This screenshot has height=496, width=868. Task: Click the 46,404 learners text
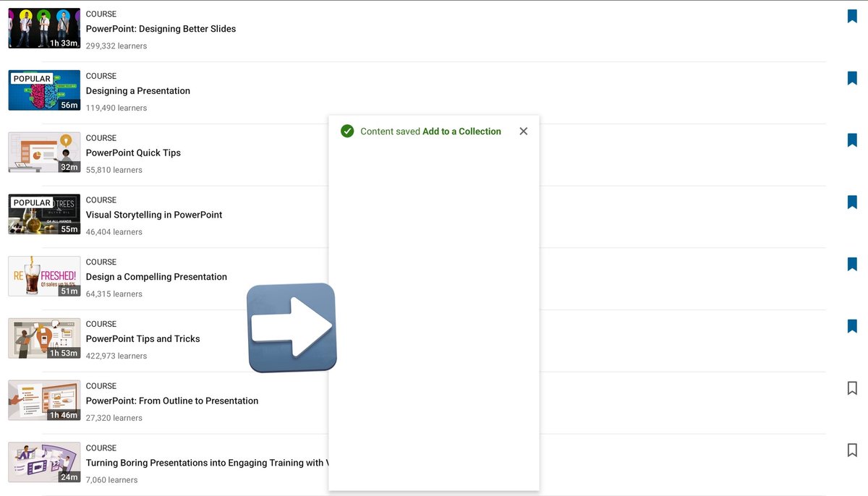click(x=114, y=232)
